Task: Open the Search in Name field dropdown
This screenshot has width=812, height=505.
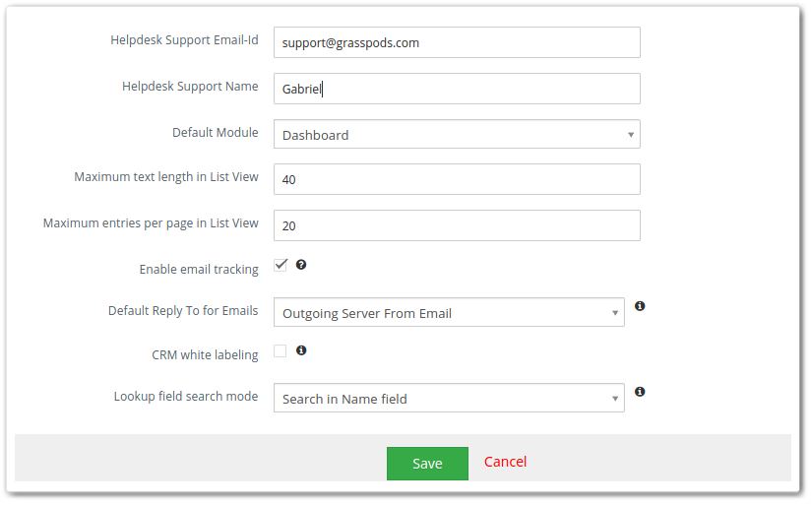Action: (x=449, y=398)
